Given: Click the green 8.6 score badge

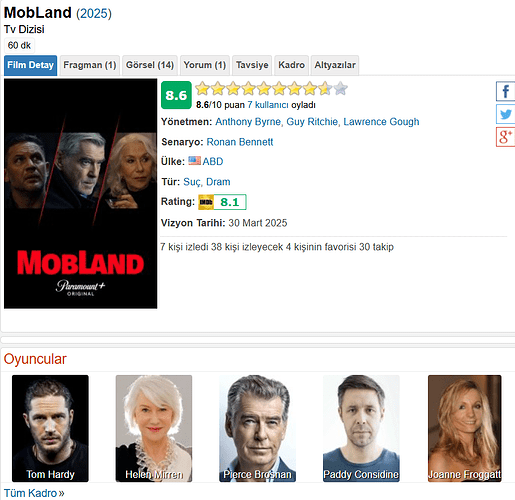Looking at the screenshot, I should tap(176, 95).
